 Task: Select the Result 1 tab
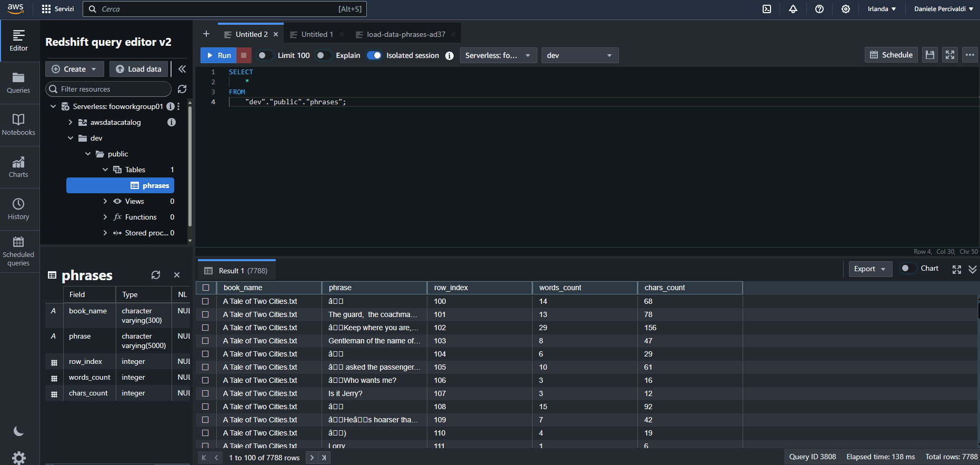tap(237, 271)
